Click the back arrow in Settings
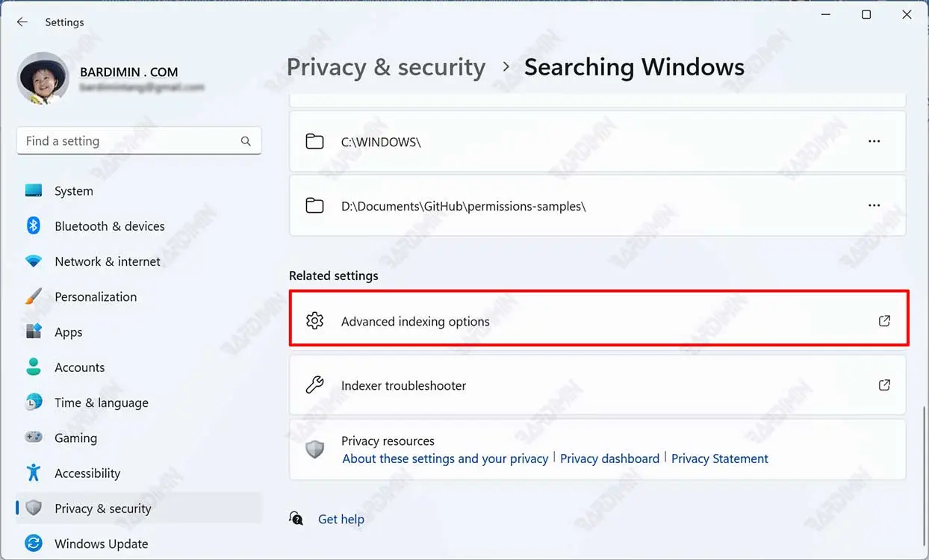The image size is (929, 560). click(x=22, y=22)
